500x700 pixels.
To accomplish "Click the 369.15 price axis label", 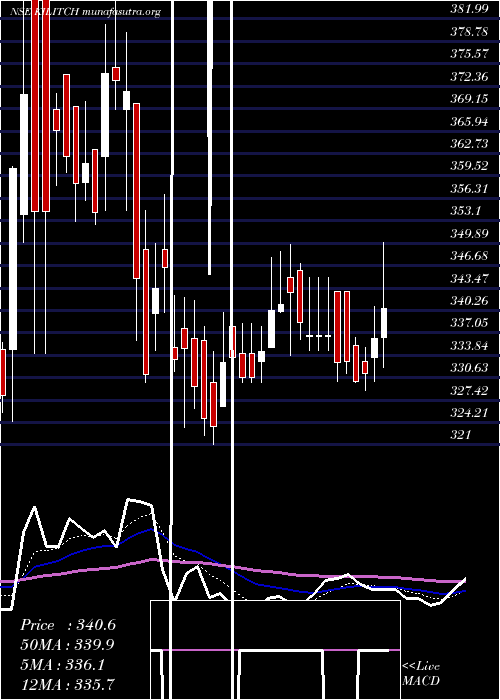I will 469,99.
